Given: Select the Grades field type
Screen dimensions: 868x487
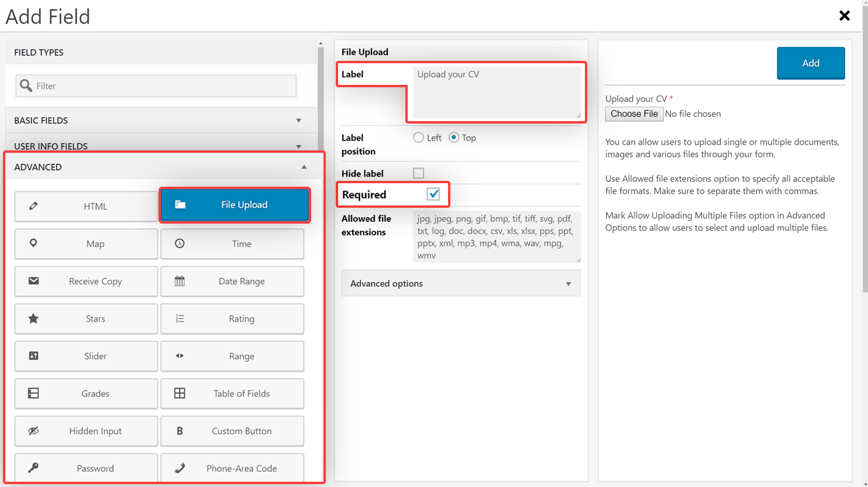Looking at the screenshot, I should pyautogui.click(x=86, y=393).
